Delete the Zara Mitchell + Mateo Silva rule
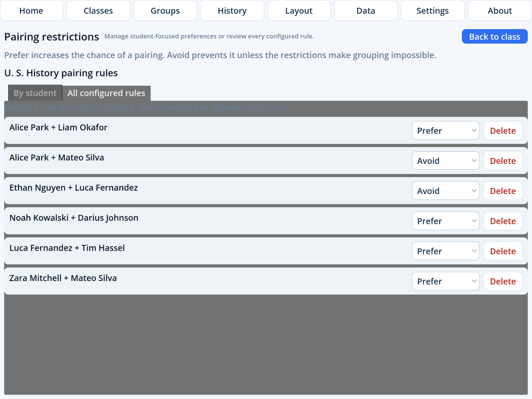The height and width of the screenshot is (399, 532). tap(503, 281)
